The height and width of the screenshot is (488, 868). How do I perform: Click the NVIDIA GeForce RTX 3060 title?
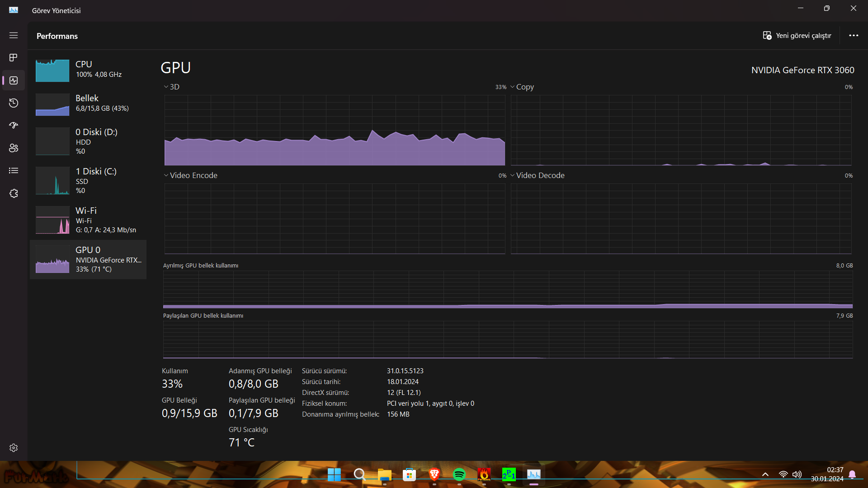(x=803, y=70)
